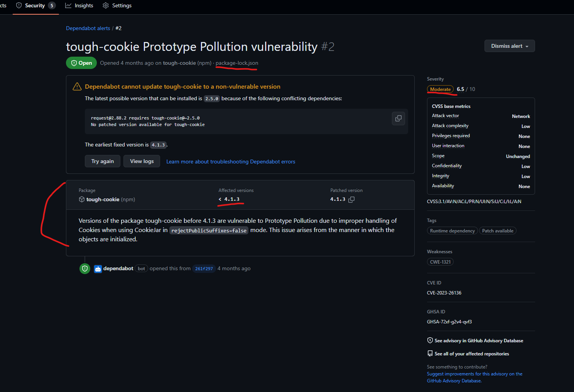Open the Security tab
Viewport: 574px width, 392px height.
35,5
